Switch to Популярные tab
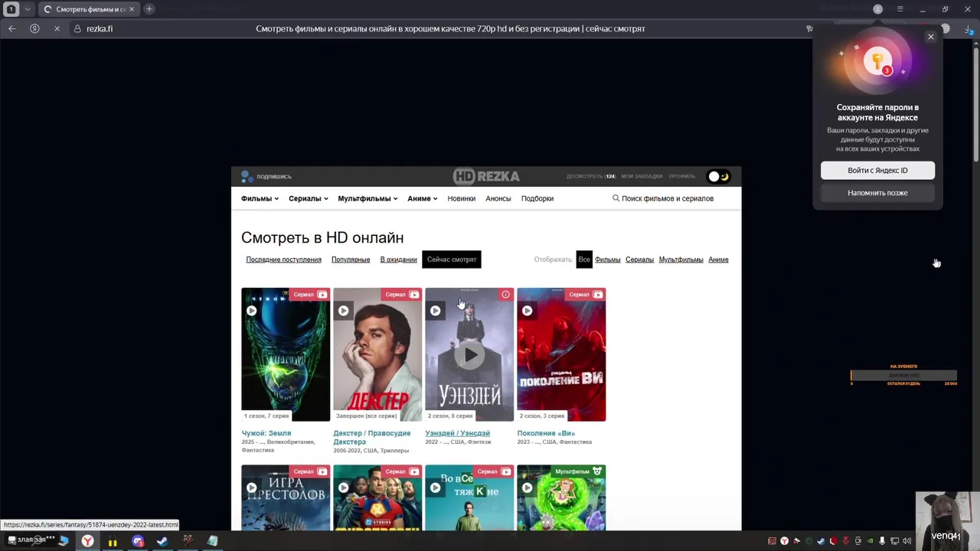The width and height of the screenshot is (980, 551). pyautogui.click(x=351, y=259)
